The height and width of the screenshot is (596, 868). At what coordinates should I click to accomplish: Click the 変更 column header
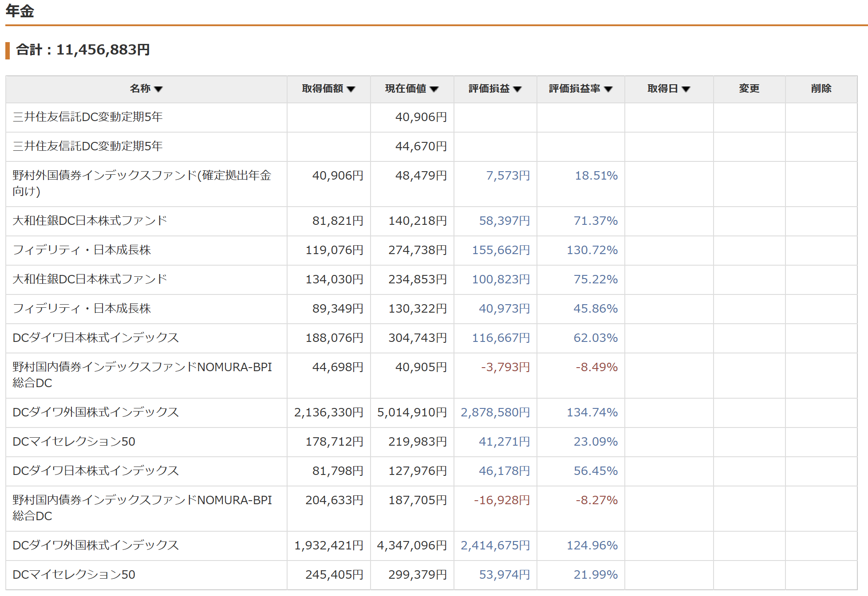pyautogui.click(x=749, y=89)
